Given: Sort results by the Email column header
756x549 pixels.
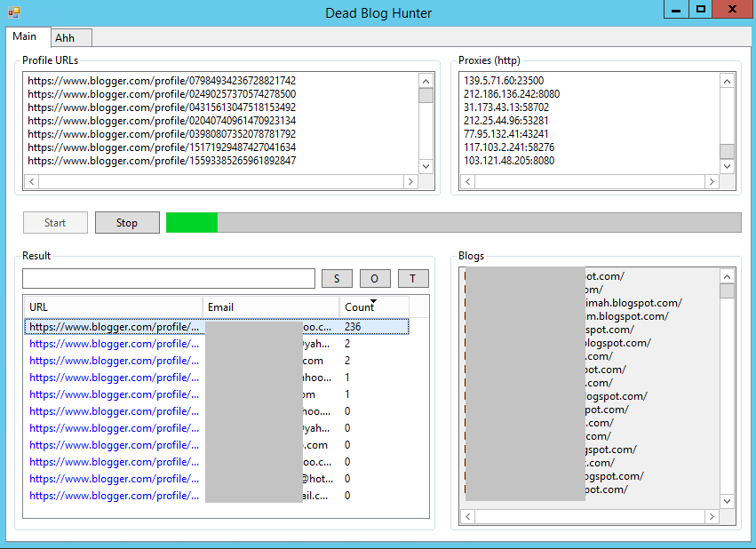Looking at the screenshot, I should pyautogui.click(x=271, y=307).
